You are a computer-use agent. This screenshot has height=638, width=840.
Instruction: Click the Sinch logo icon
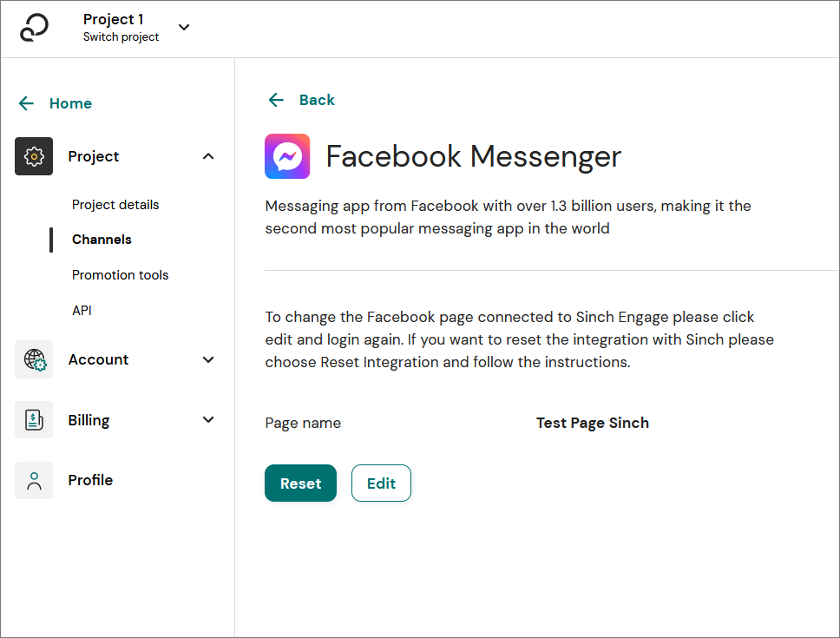coord(35,28)
